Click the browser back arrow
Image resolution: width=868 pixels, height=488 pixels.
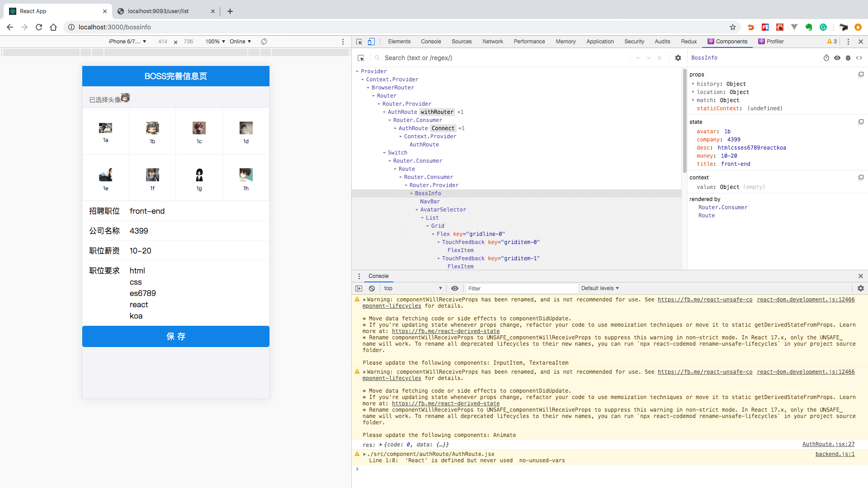10,27
